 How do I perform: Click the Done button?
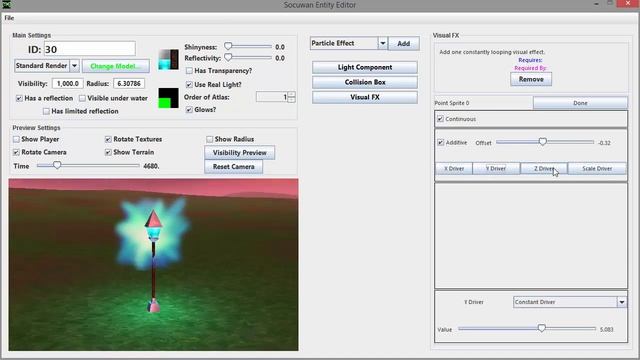(580, 103)
